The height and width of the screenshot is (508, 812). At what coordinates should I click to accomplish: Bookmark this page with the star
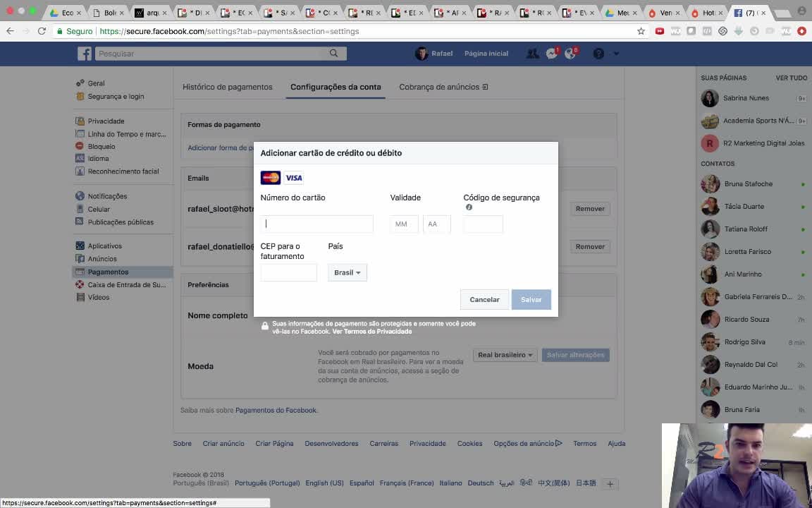(641, 31)
